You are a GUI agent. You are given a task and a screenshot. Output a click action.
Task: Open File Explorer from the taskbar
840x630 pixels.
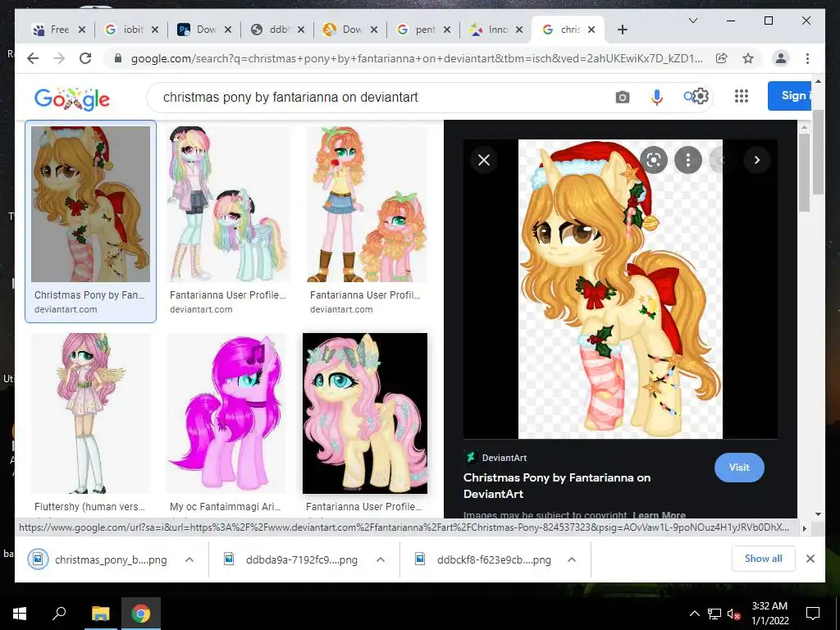coord(100,614)
